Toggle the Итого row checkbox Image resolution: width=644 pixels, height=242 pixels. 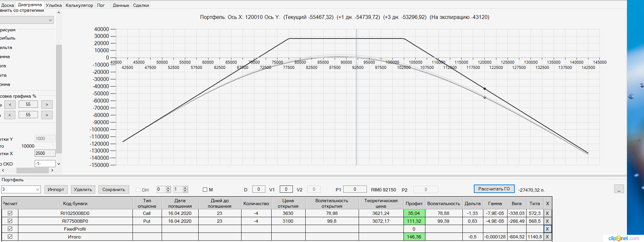tap(10, 237)
